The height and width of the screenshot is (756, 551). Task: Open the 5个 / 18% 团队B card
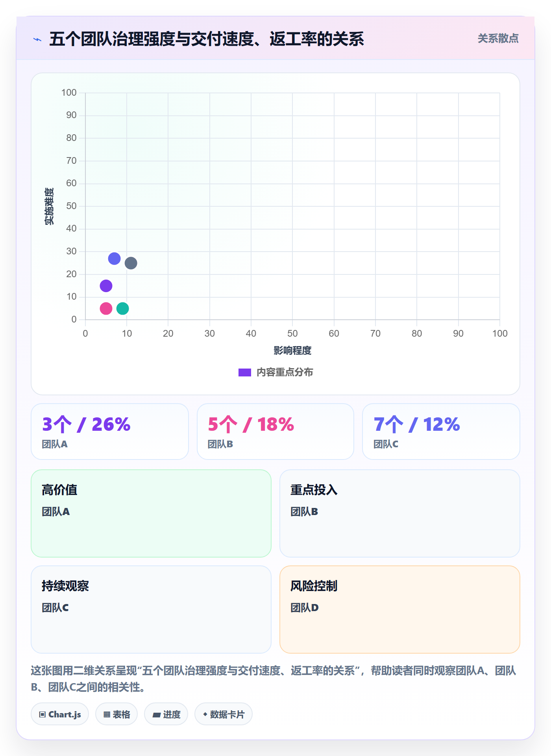pos(275,432)
